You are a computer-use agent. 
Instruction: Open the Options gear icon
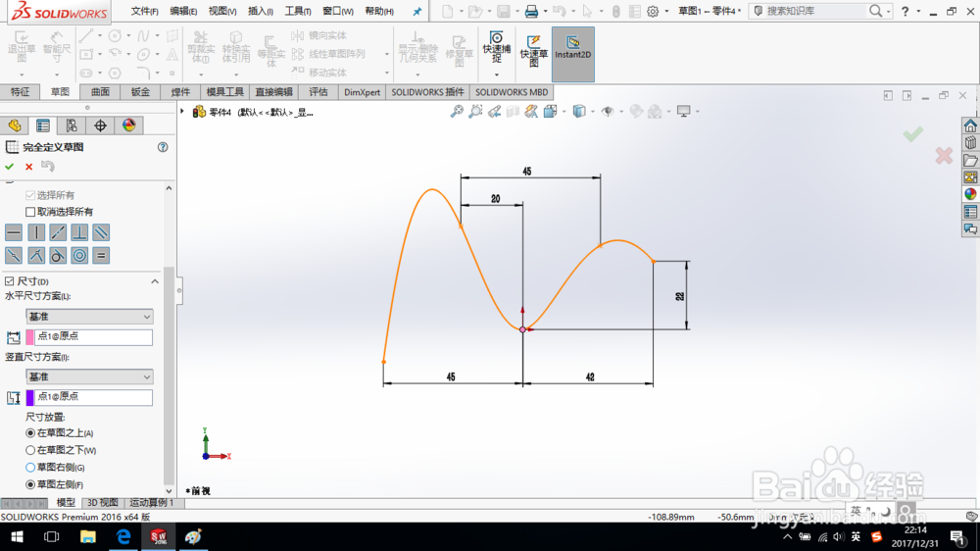pos(653,11)
